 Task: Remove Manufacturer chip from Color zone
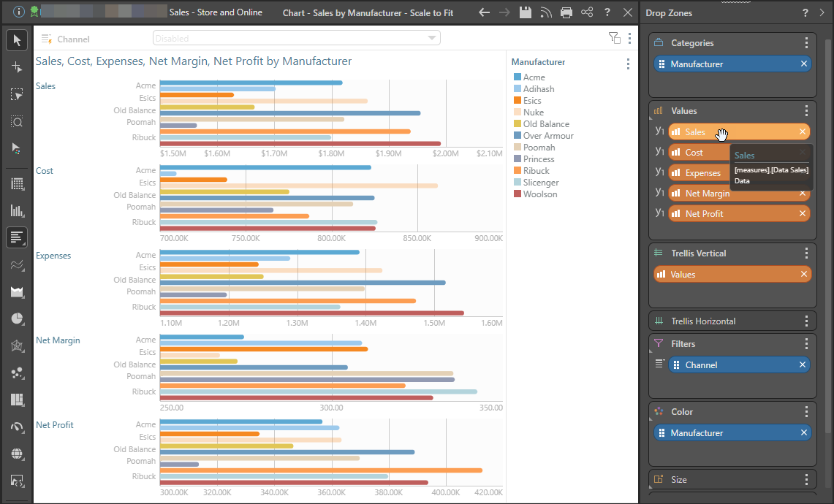(x=804, y=433)
